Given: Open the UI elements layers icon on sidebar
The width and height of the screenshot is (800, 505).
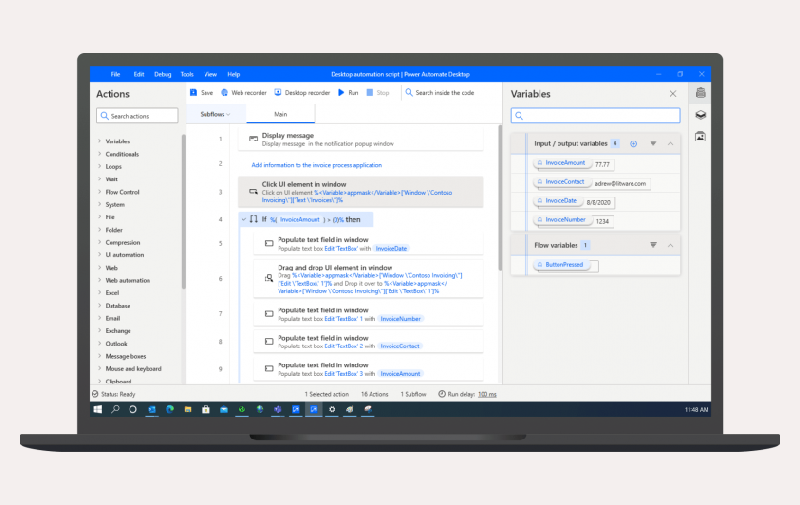Looking at the screenshot, I should click(x=701, y=115).
